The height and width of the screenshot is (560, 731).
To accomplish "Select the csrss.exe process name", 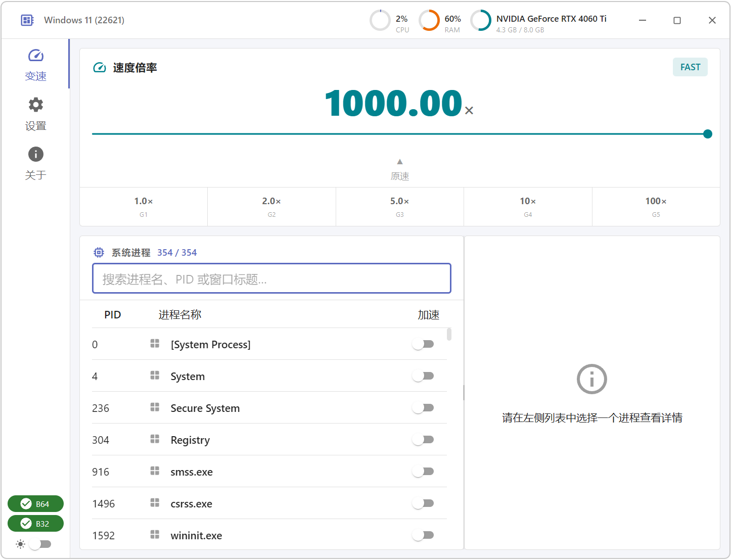I will [x=191, y=504].
